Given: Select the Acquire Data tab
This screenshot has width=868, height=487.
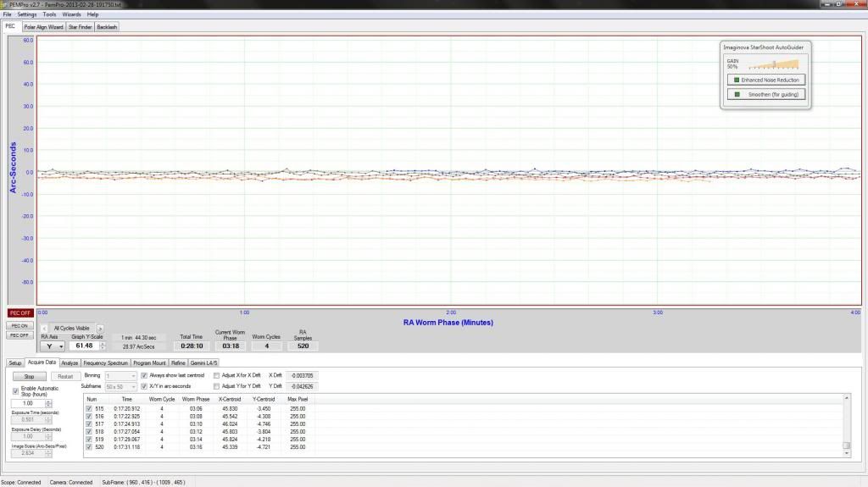Looking at the screenshot, I should point(42,362).
